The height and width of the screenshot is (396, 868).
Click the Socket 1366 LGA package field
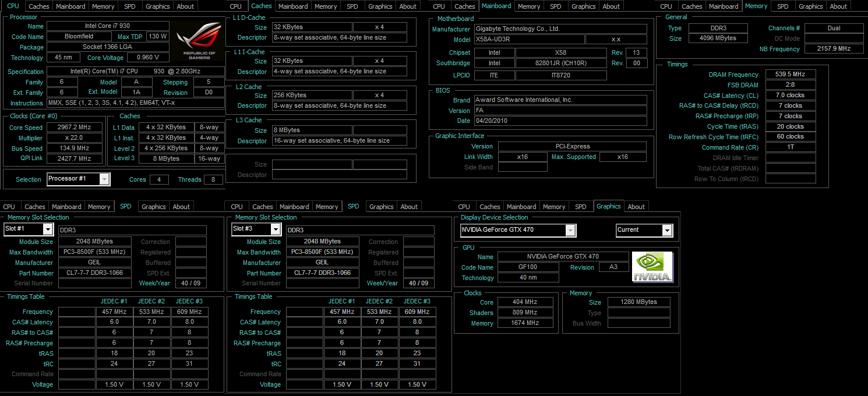[x=108, y=47]
